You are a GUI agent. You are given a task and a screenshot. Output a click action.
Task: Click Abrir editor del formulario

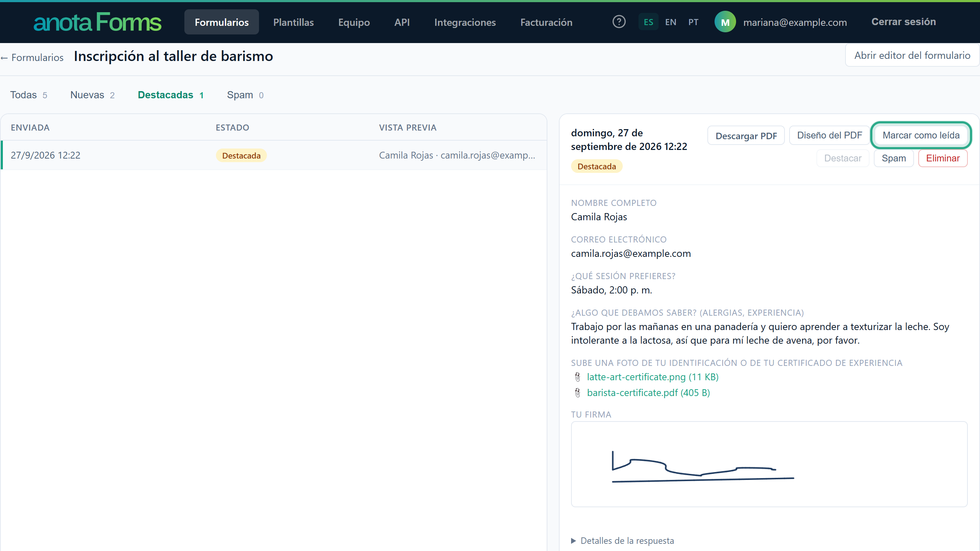912,55
